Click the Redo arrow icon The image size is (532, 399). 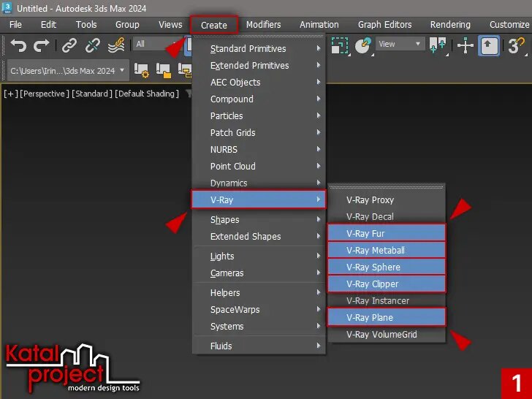tap(42, 45)
